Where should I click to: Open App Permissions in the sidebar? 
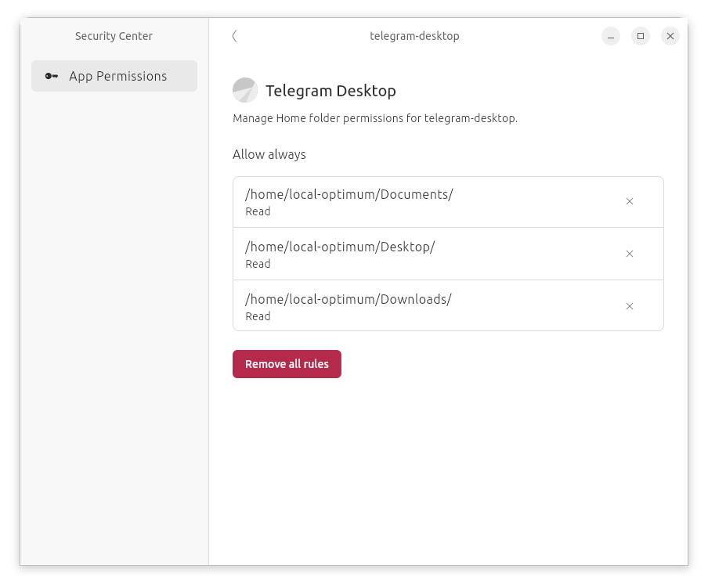[114, 76]
